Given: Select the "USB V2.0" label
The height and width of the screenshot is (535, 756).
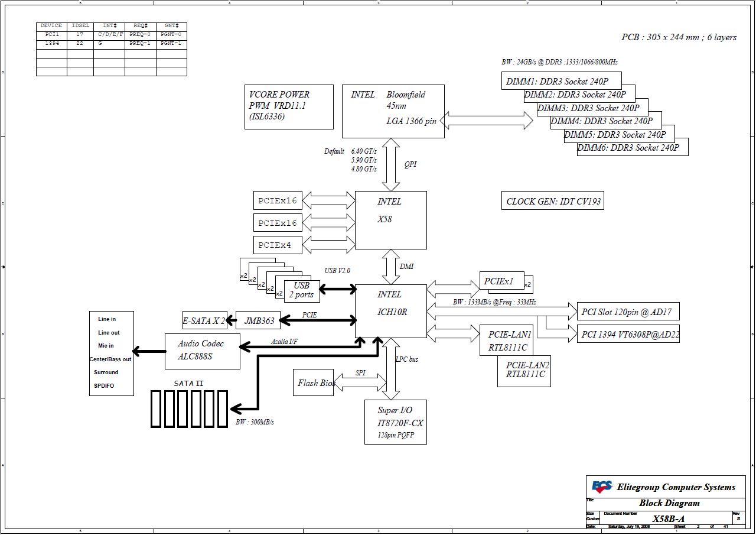Looking at the screenshot, I should pos(337,271).
